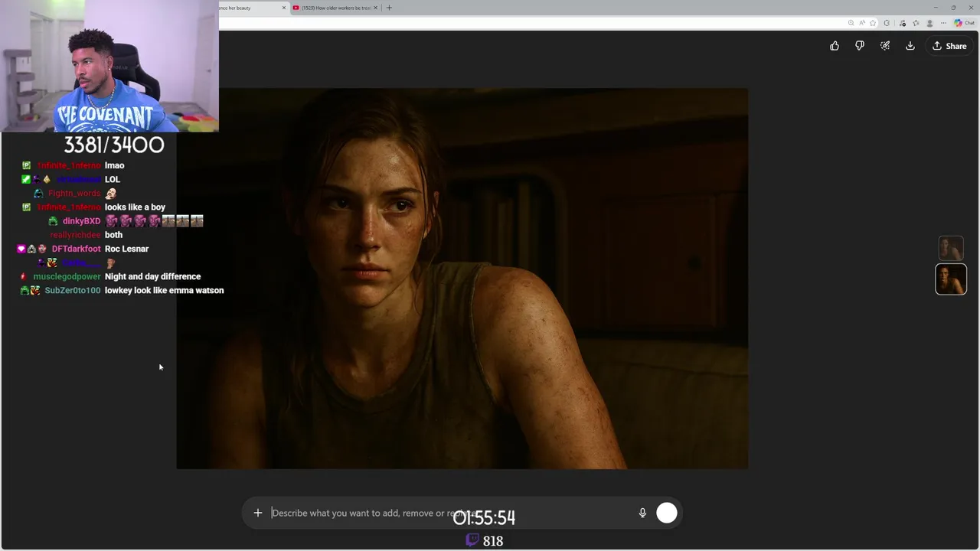
Task: Open the media control music icon
Action: click(x=903, y=23)
